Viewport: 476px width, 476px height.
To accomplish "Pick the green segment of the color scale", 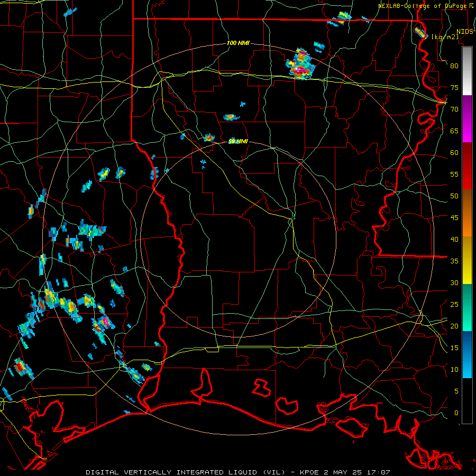I will tap(468, 307).
